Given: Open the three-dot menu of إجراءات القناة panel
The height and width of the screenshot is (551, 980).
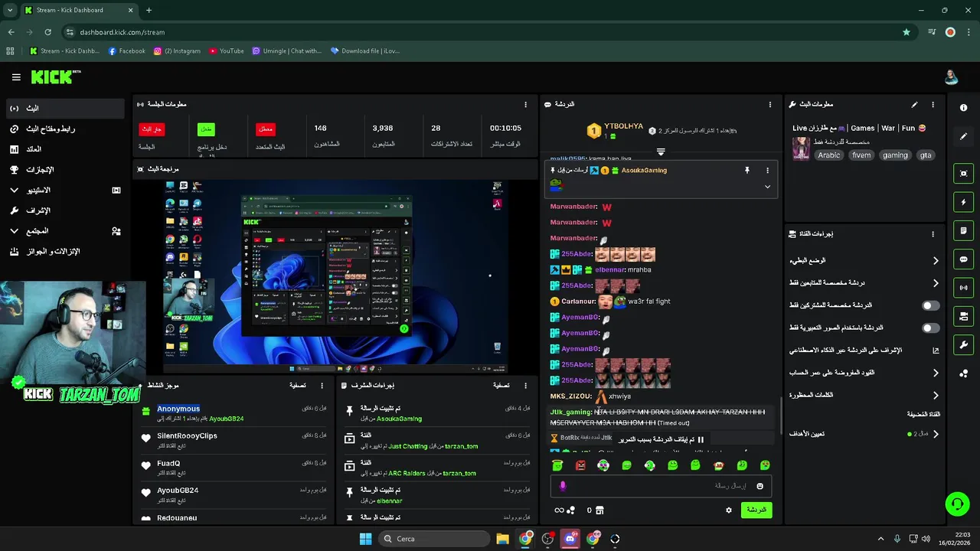Looking at the screenshot, I should click(x=933, y=234).
